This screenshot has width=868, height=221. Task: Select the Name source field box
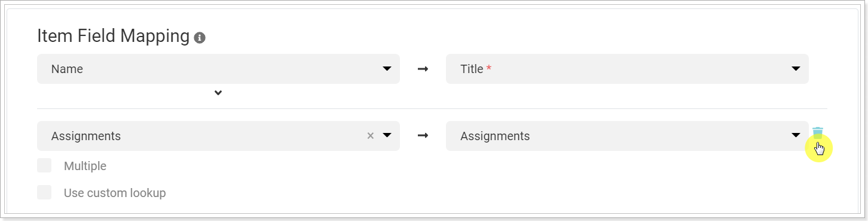point(218,69)
